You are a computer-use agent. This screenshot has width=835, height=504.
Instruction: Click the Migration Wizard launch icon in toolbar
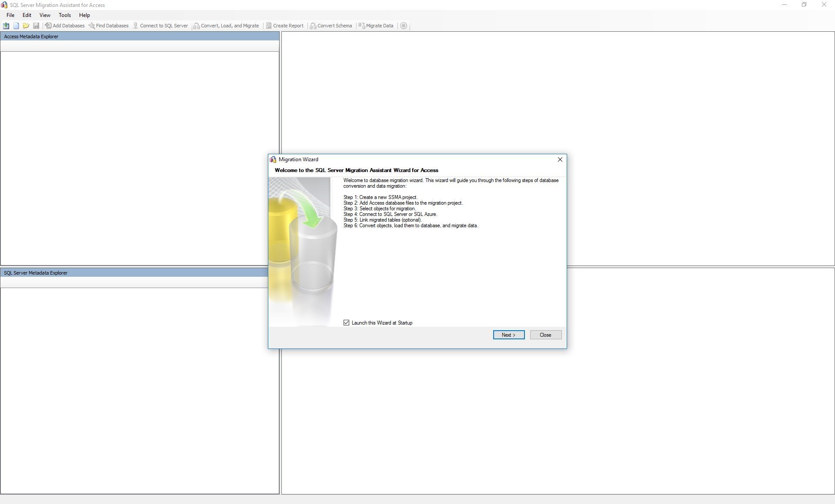tap(6, 26)
